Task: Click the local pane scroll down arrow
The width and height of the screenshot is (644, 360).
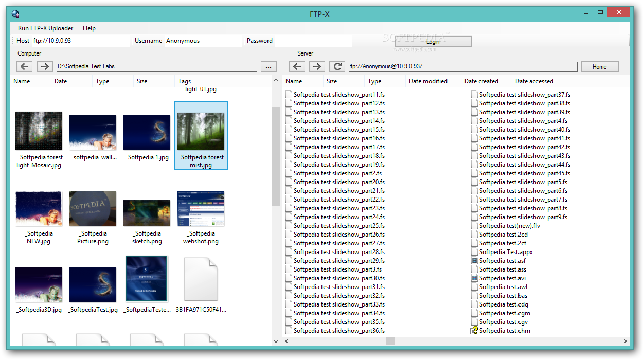Action: 276,340
